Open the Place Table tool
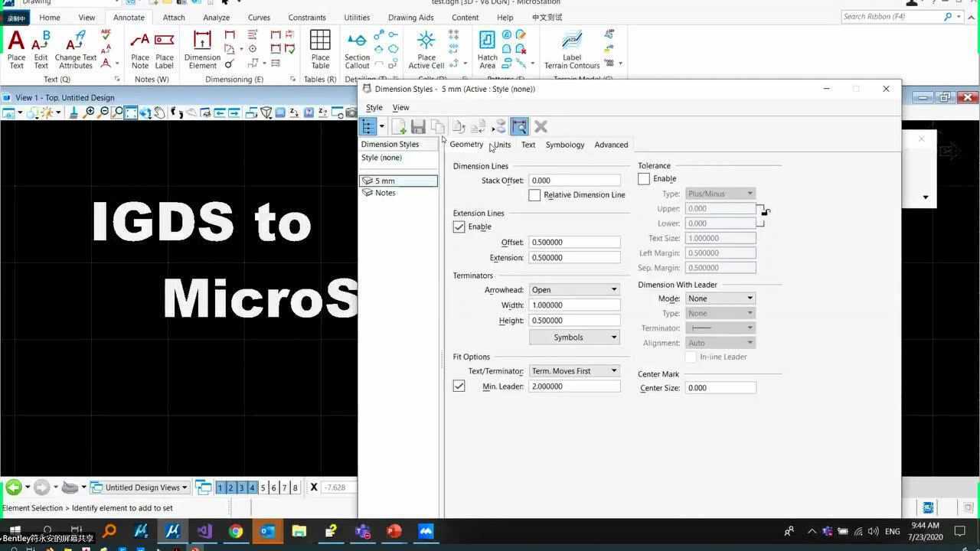Viewport: 980px width, 551px height. tap(320, 50)
